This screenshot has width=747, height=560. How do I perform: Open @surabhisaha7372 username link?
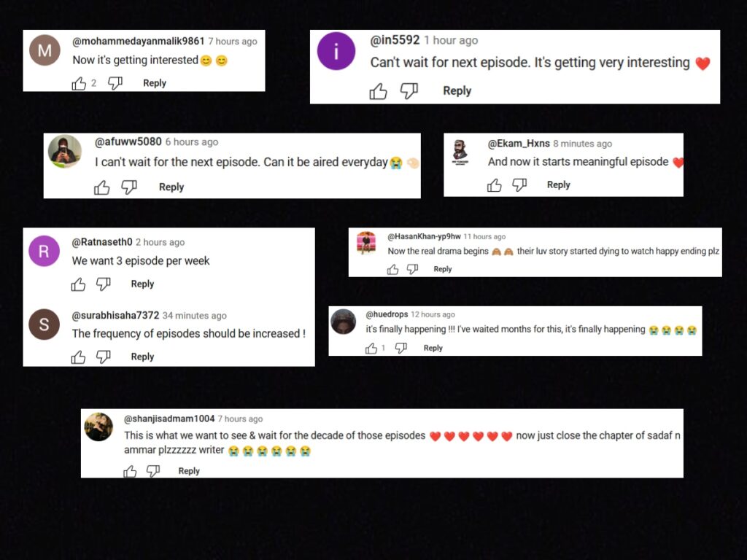coord(115,315)
